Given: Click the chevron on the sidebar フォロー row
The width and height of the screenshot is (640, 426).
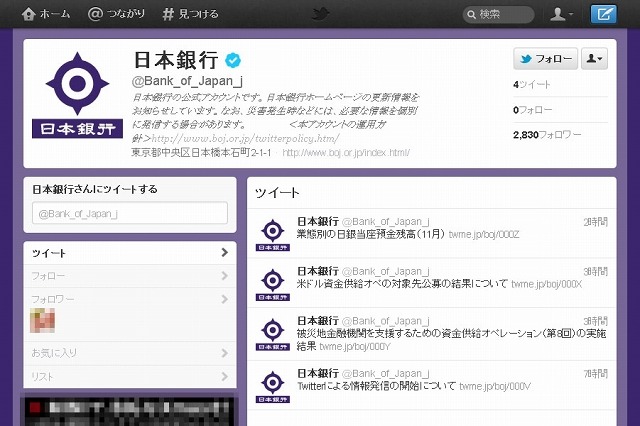Looking at the screenshot, I should (x=224, y=276).
